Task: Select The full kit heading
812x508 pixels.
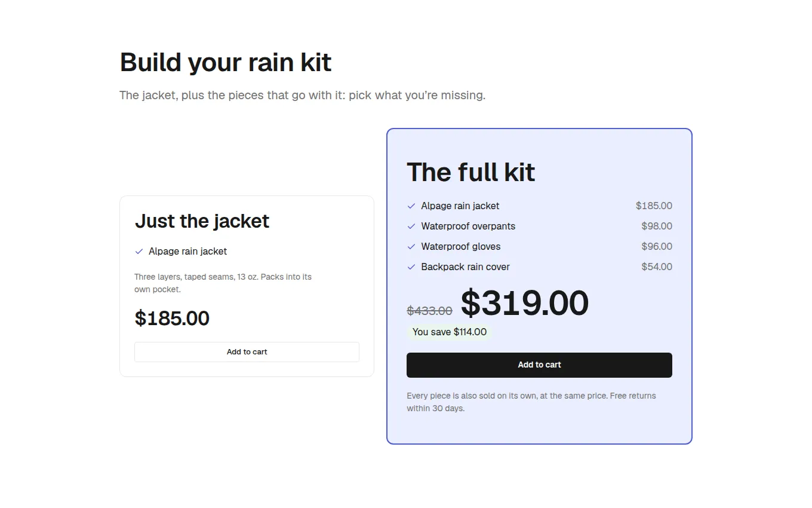Action: [470, 172]
